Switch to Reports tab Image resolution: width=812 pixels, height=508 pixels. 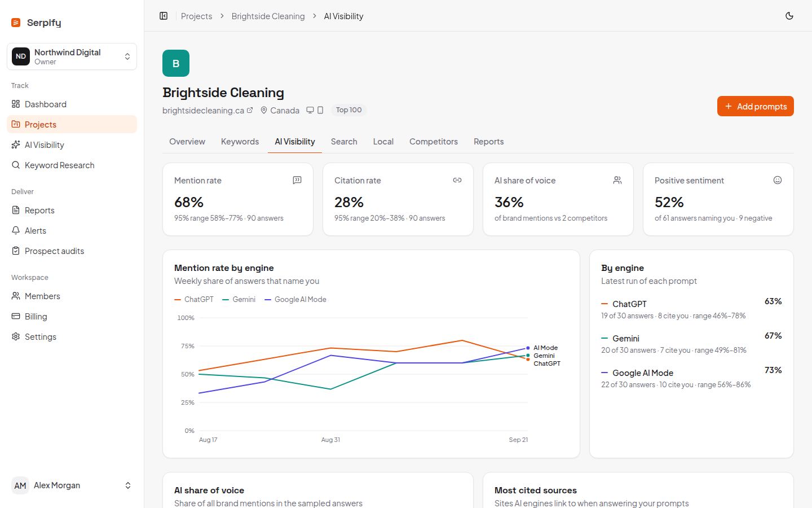click(489, 142)
